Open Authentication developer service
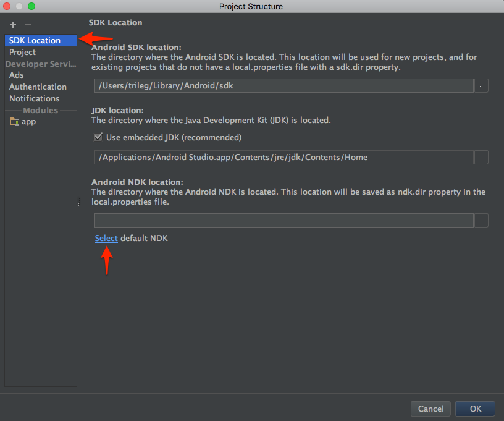The image size is (504, 421). click(x=41, y=87)
